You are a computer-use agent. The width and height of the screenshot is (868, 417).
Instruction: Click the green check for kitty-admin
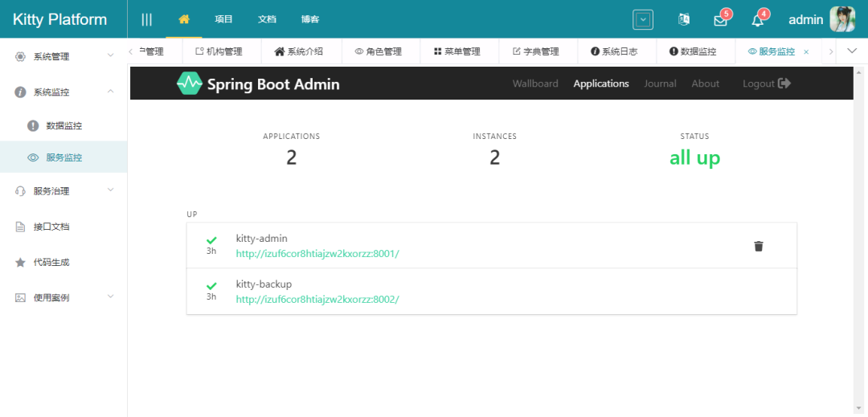(211, 240)
